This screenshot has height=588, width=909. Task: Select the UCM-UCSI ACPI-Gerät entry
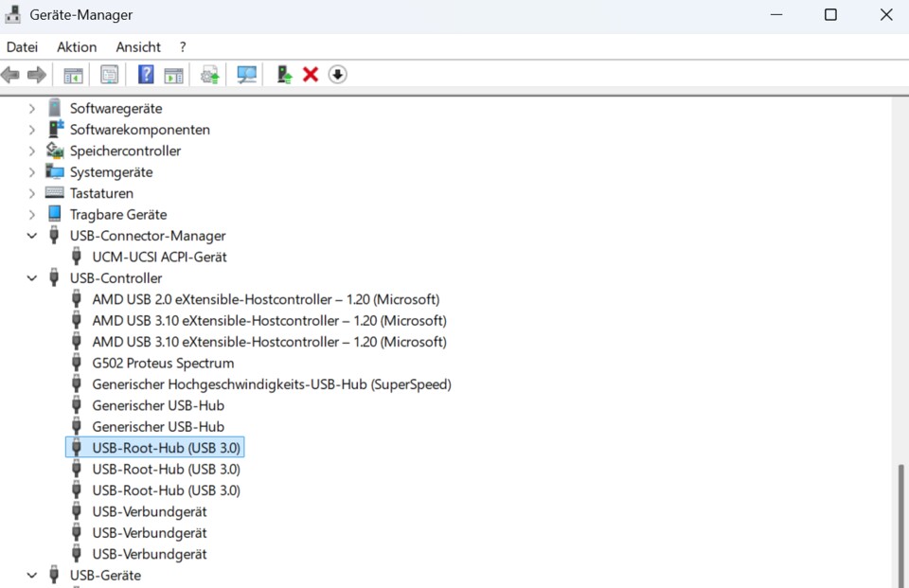point(159,257)
